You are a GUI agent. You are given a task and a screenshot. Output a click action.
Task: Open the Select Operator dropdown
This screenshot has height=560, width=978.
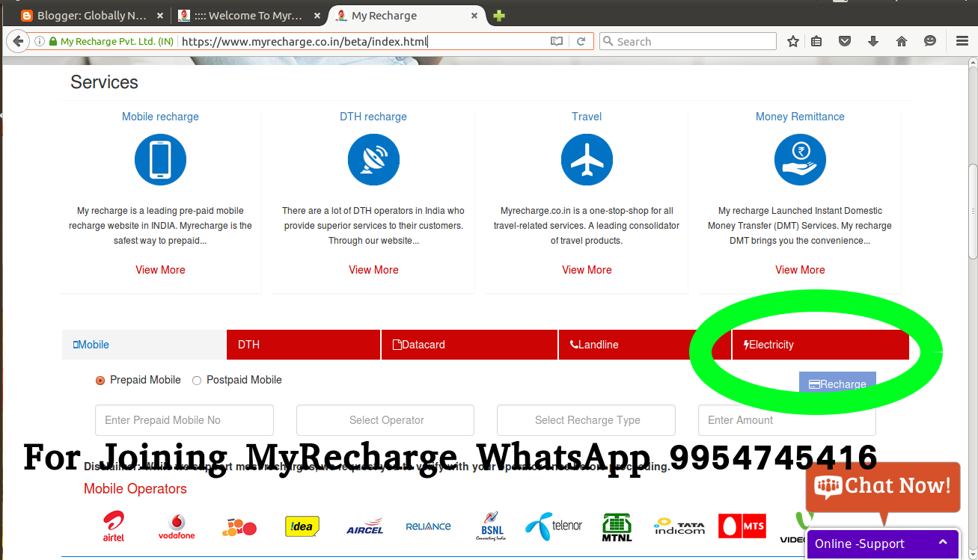(x=385, y=420)
